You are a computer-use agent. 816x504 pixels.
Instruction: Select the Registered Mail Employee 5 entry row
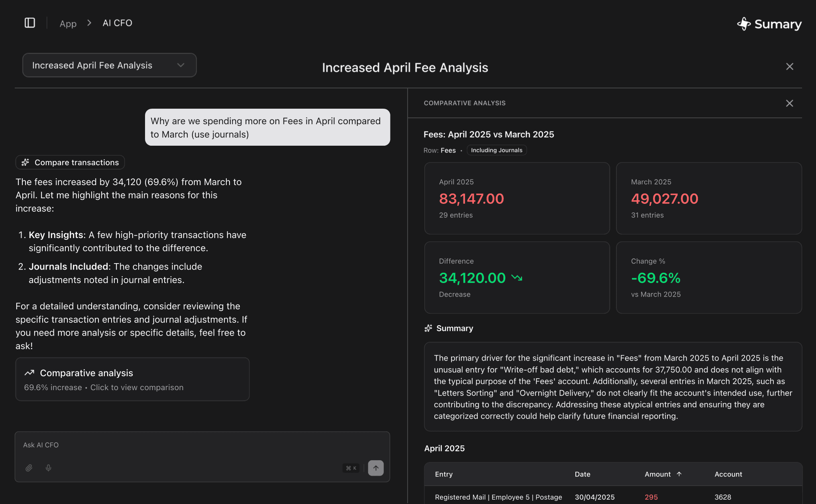point(498,497)
